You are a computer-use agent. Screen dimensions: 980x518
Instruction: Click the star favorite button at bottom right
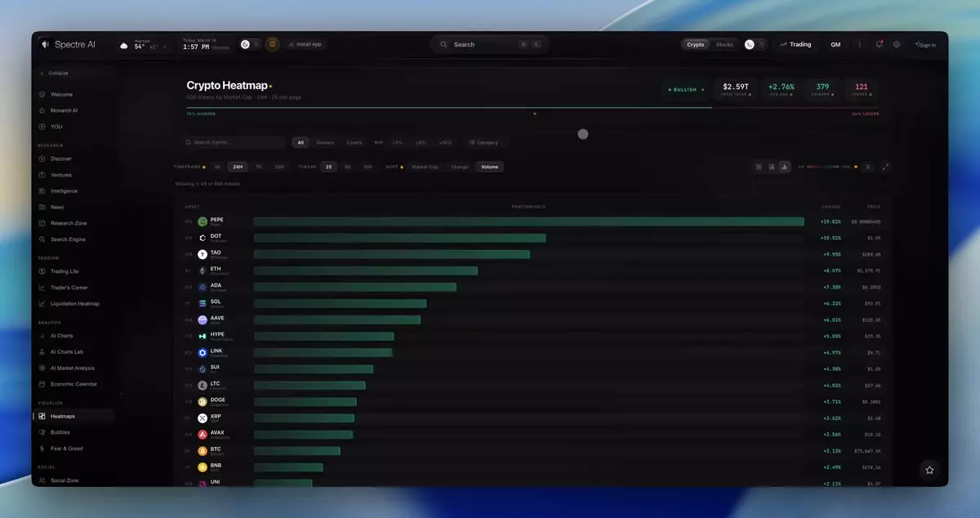[929, 470]
